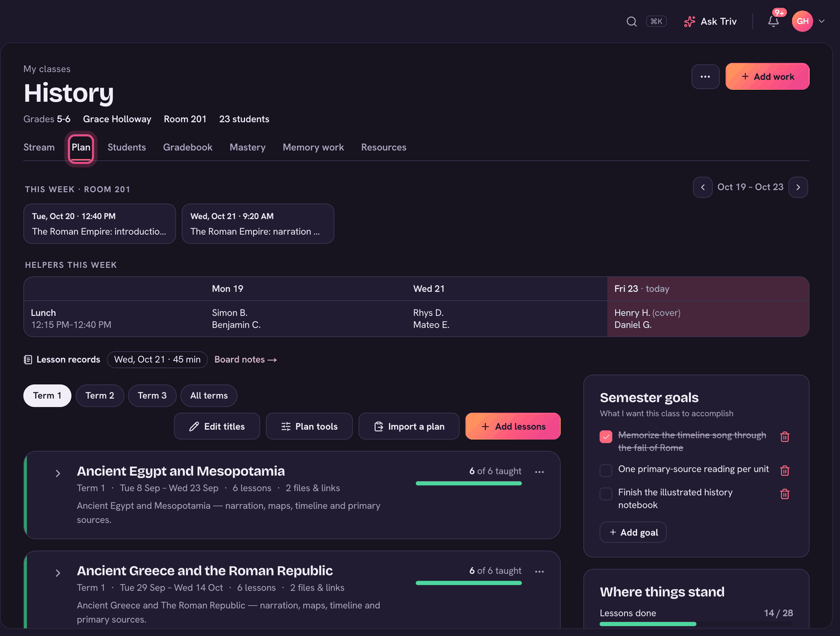
Task: Delete the primary-source reading goal
Action: pyautogui.click(x=785, y=470)
